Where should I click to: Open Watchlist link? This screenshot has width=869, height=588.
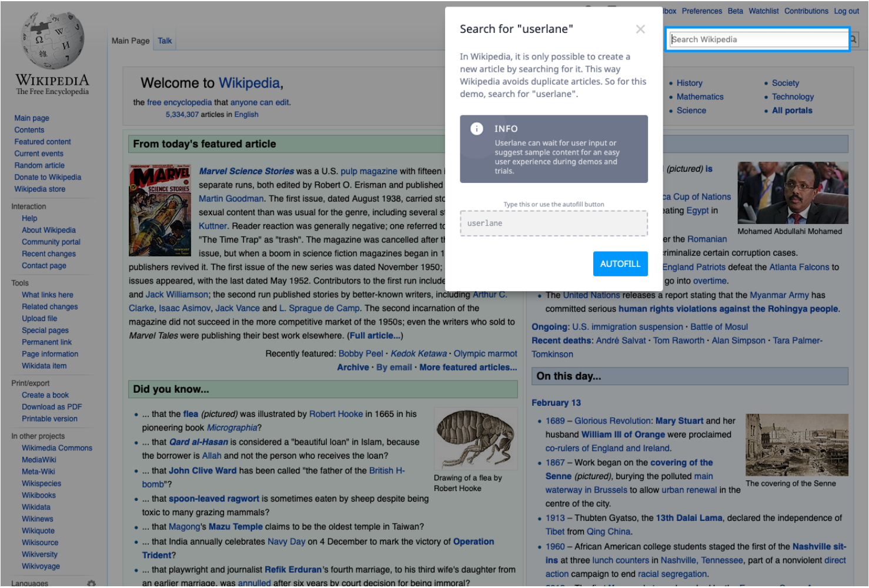764,11
